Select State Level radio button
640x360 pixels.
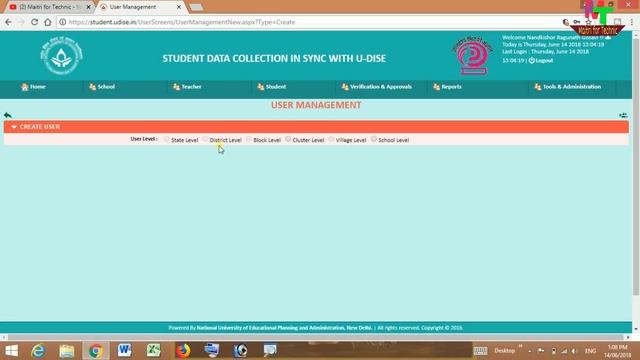pos(167,139)
